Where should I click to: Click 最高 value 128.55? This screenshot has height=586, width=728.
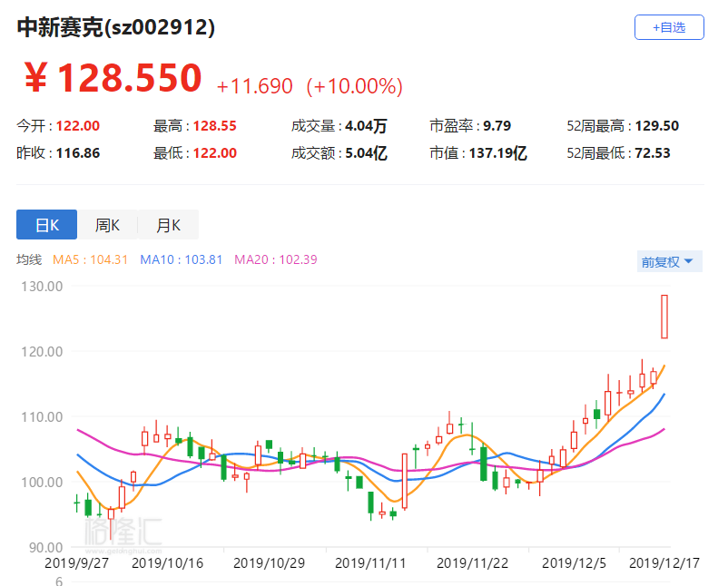pos(214,126)
